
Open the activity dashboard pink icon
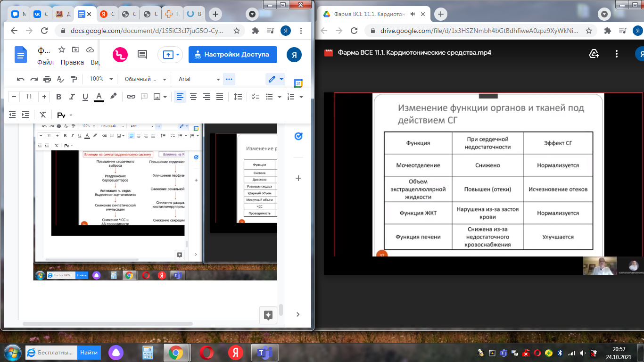pos(120,55)
